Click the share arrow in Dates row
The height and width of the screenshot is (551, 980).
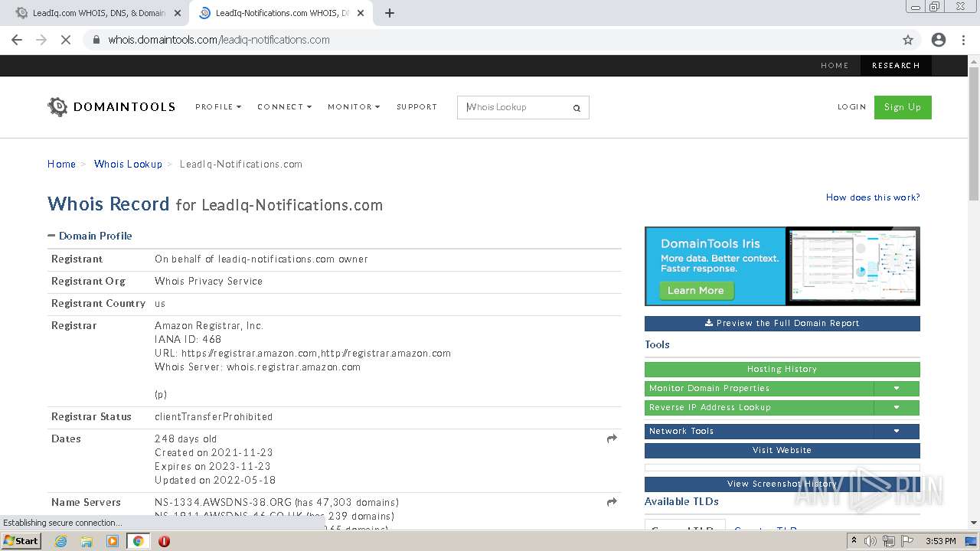click(x=612, y=439)
